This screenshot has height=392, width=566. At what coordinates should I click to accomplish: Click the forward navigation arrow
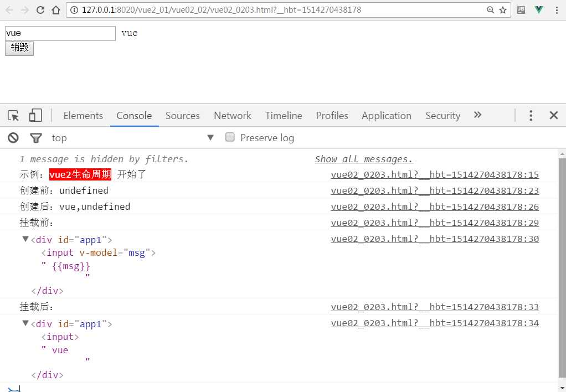coord(25,10)
